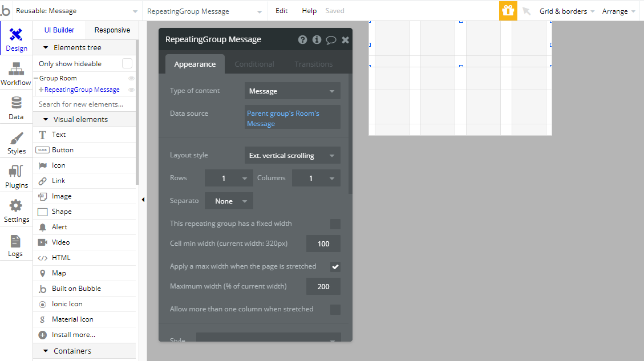644x361 pixels.
Task: Collapse the Group Room tree node
Action: (36, 78)
